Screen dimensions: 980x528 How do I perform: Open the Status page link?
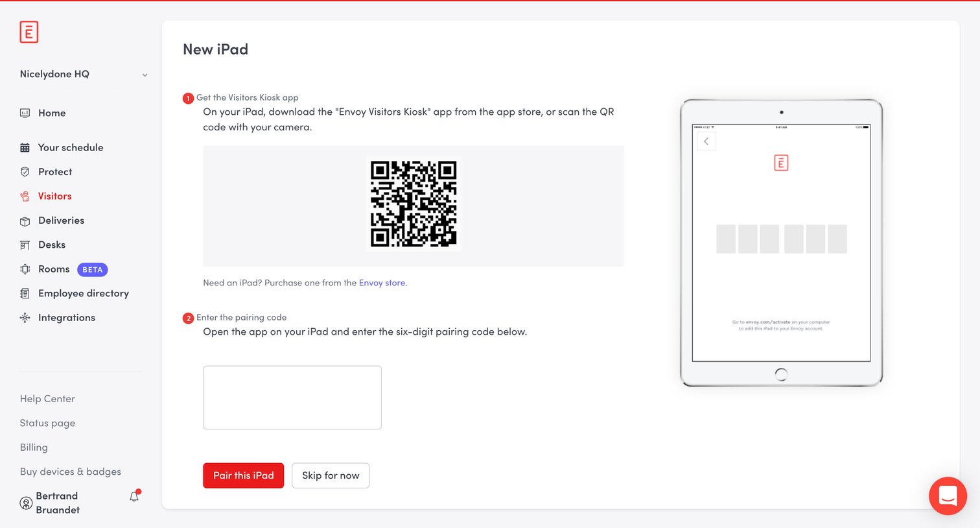(47, 423)
